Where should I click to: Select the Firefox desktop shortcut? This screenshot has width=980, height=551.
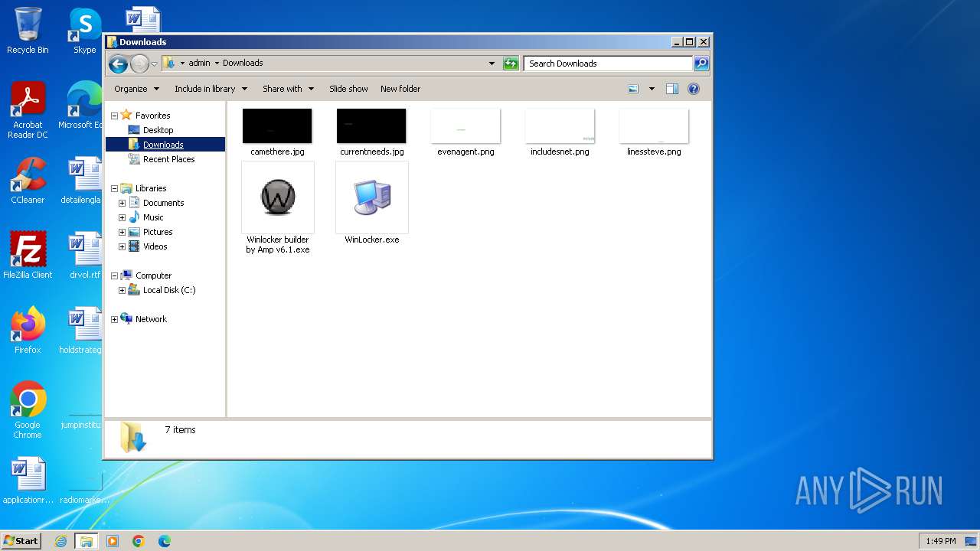coord(28,331)
